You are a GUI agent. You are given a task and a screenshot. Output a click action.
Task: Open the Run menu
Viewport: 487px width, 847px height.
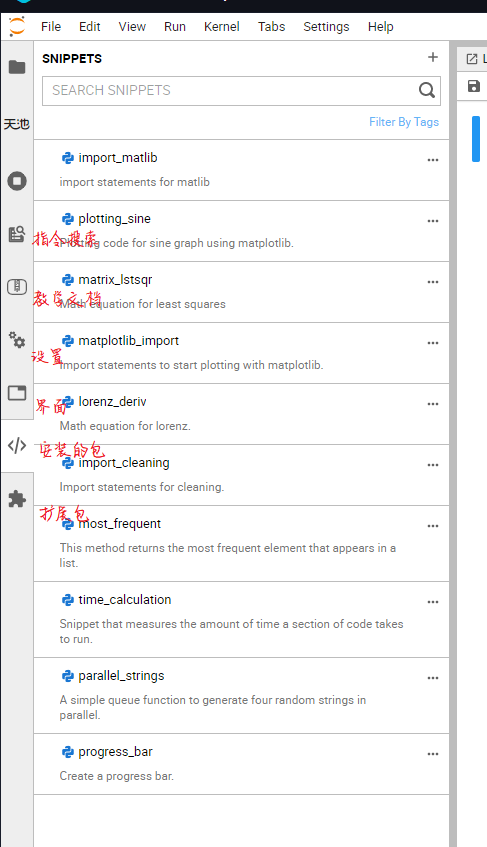tap(175, 26)
